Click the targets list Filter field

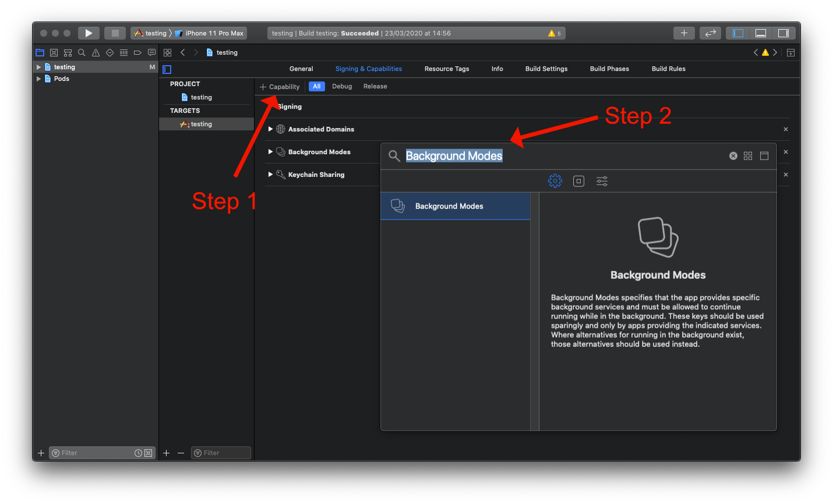(221, 453)
